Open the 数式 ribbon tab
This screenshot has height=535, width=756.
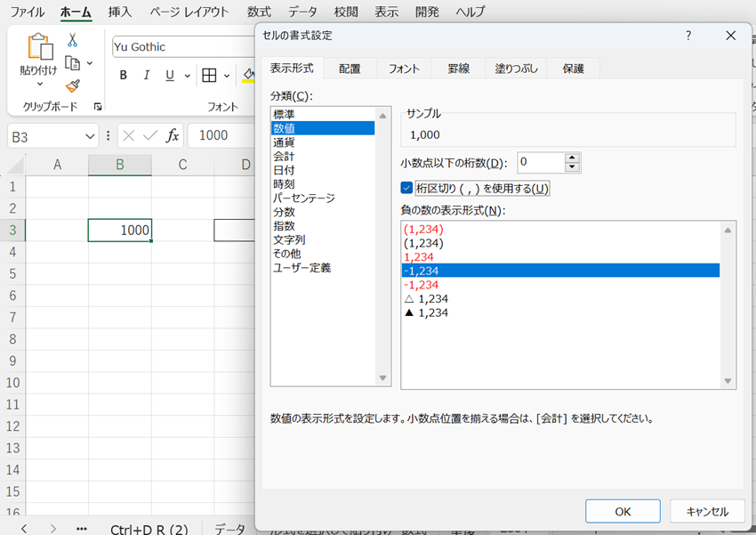pyautogui.click(x=259, y=12)
